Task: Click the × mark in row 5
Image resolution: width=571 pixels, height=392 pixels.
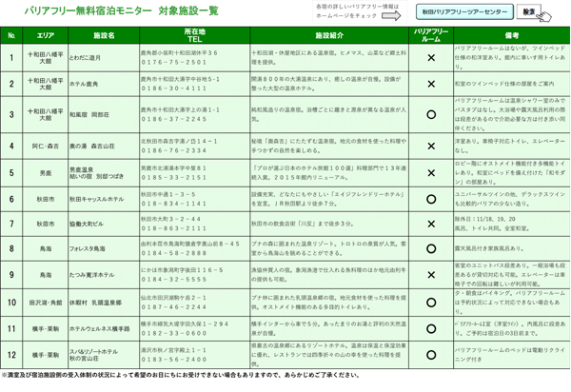Action: point(431,173)
